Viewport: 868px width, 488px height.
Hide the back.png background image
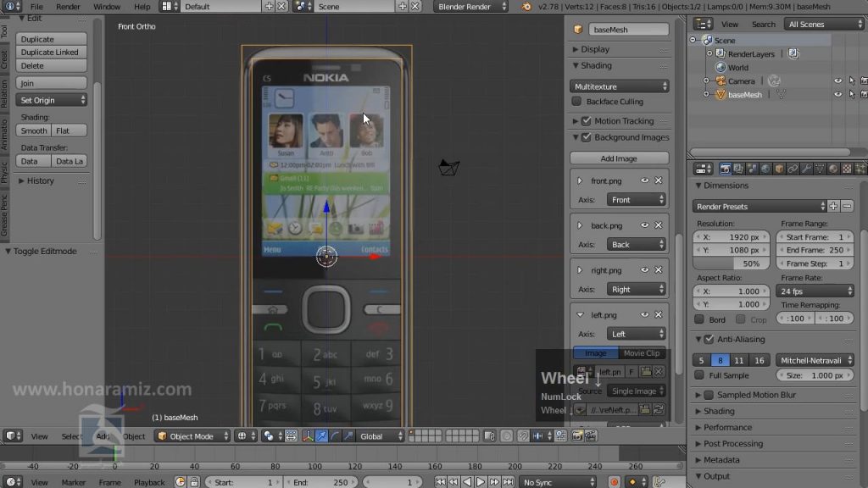(645, 225)
